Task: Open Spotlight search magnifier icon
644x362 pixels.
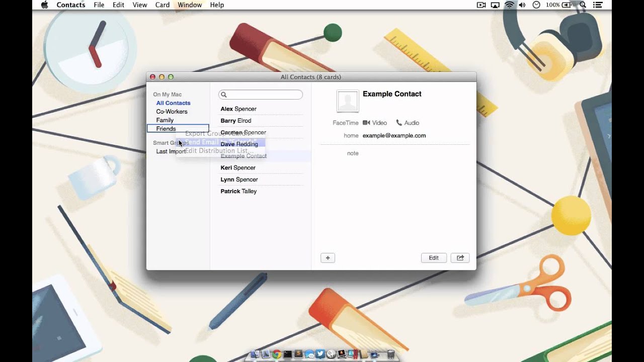Action: point(583,5)
